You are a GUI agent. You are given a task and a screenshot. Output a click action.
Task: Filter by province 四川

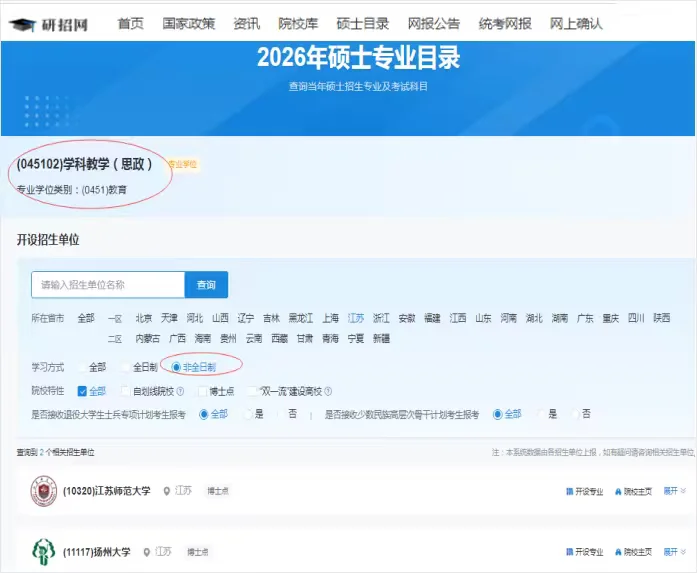point(636,318)
